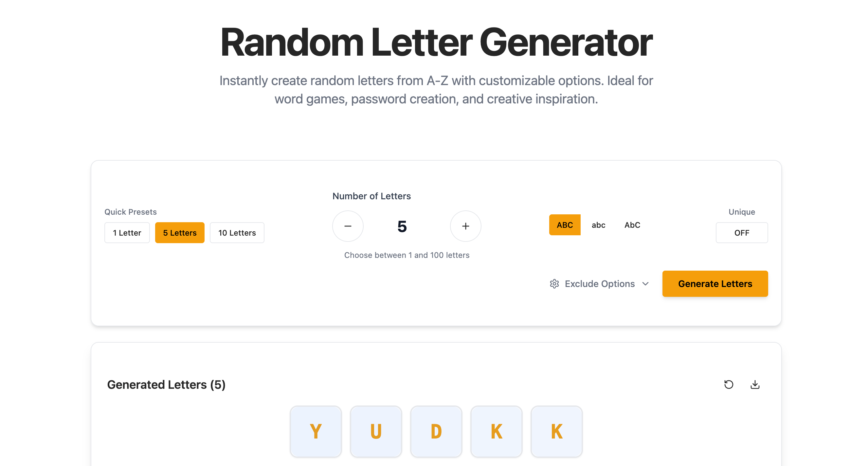Click the letter tile showing Y

(x=316, y=431)
